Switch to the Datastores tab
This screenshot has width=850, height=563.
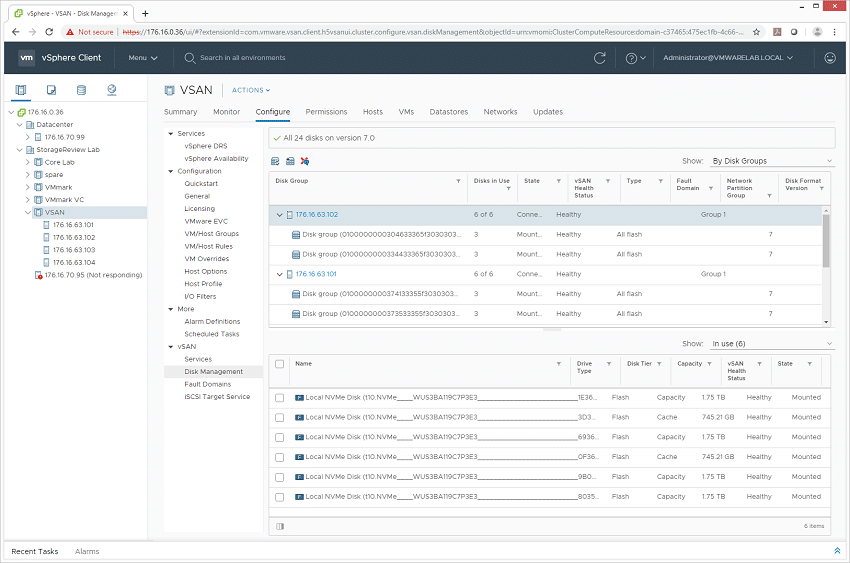[x=449, y=112]
